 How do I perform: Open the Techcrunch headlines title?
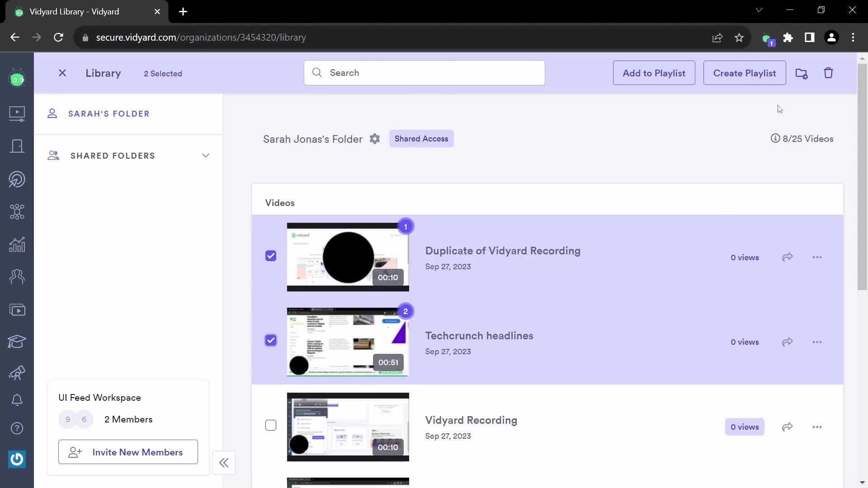479,336
